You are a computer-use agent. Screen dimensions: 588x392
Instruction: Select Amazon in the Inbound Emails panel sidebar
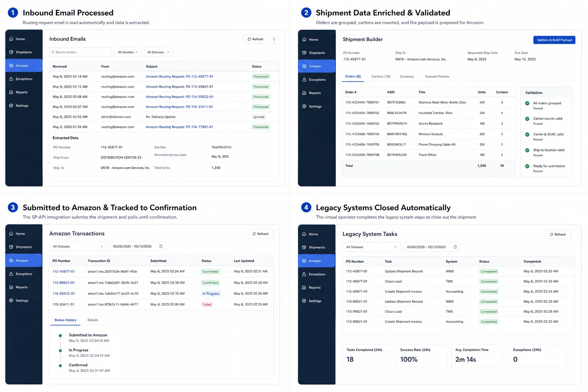[x=24, y=65]
